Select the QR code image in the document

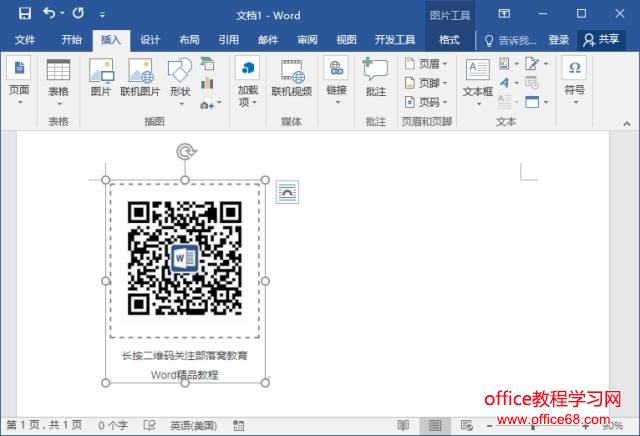coord(184,258)
